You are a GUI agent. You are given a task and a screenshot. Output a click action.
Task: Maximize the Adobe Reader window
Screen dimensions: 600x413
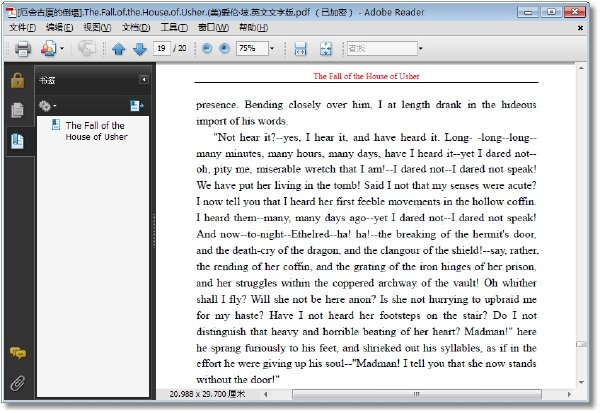(551, 12)
